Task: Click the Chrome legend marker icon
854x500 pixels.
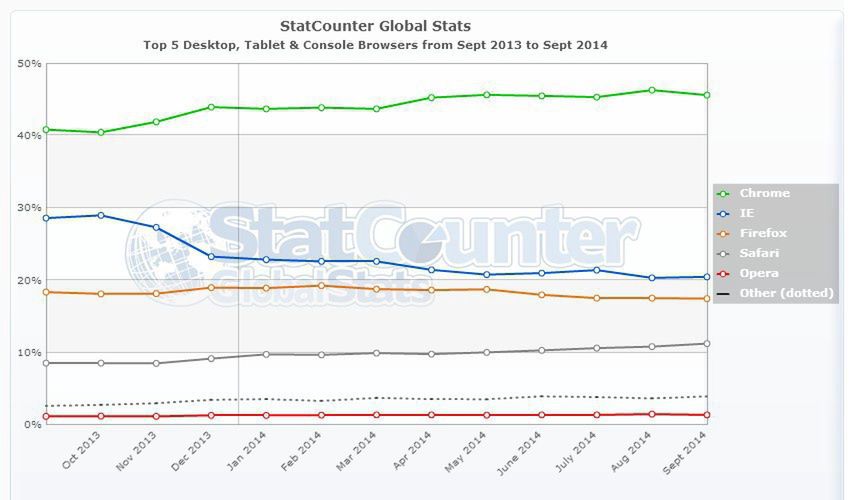Action: click(724, 193)
